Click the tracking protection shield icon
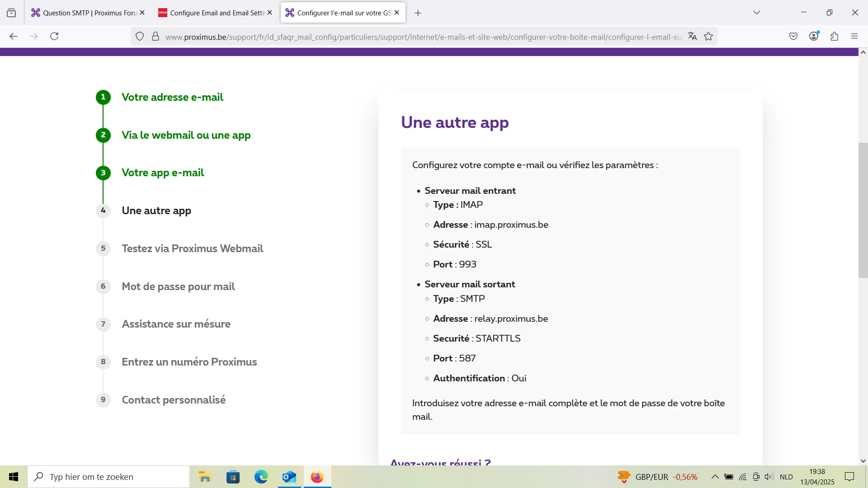 [x=140, y=37]
